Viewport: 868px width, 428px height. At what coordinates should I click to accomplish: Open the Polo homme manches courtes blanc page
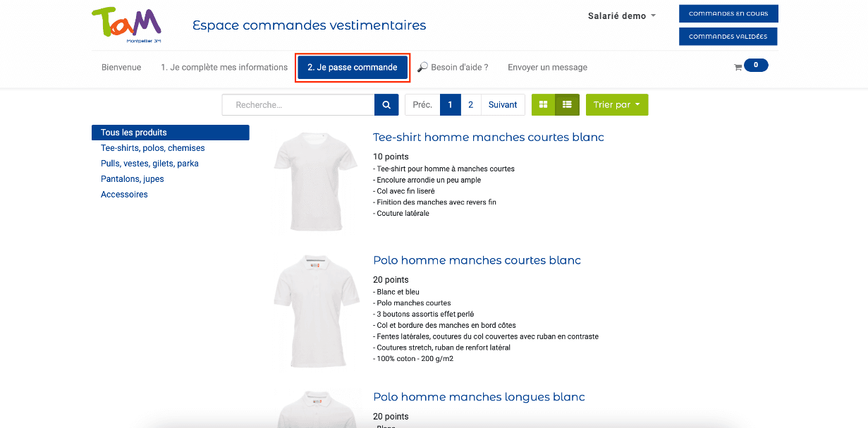pyautogui.click(x=477, y=260)
